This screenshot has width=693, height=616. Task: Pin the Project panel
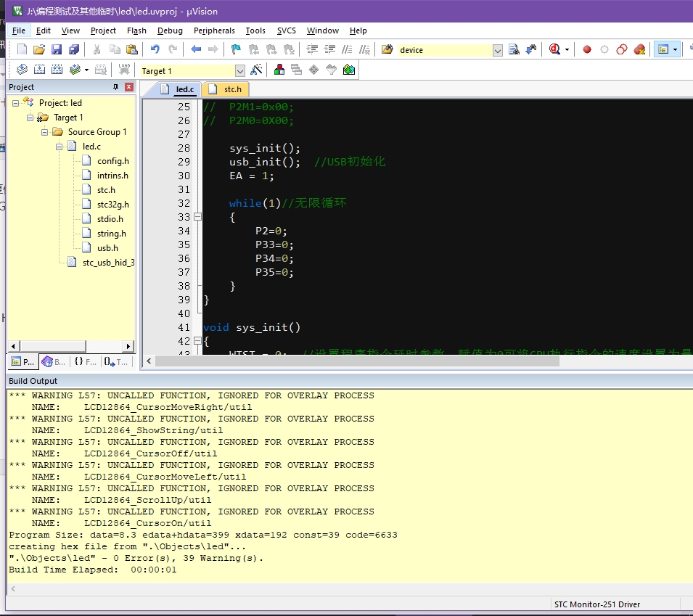[x=116, y=87]
